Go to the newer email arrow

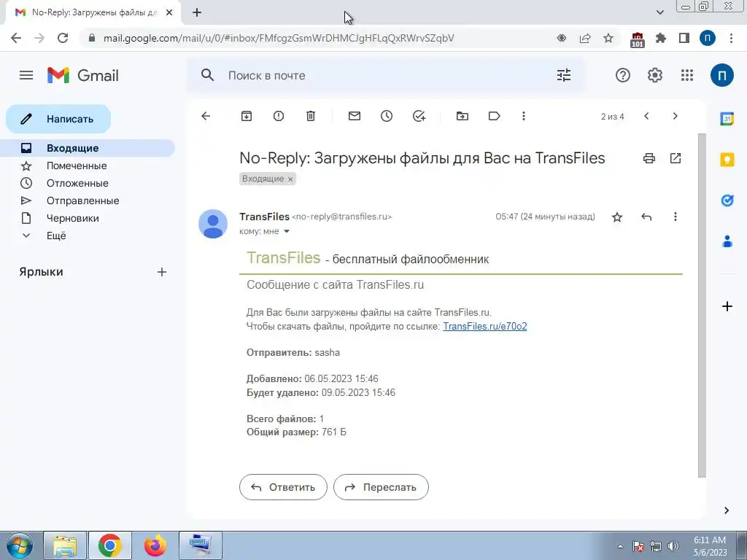click(646, 116)
